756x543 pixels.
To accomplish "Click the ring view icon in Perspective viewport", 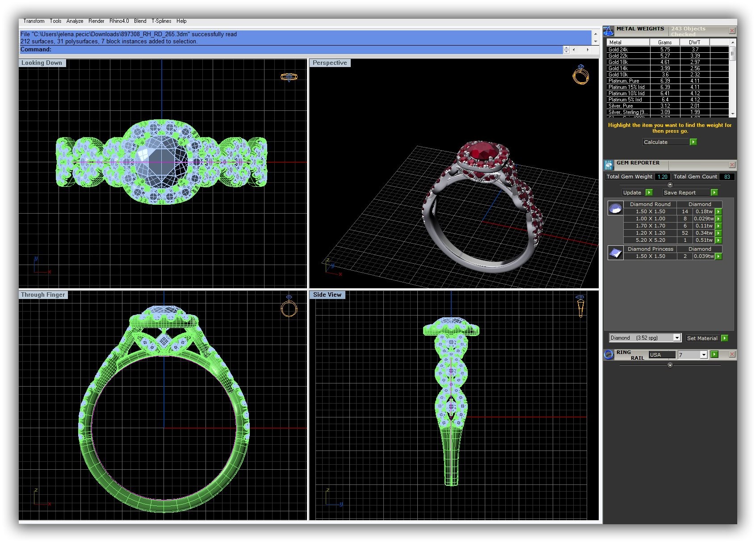I will click(x=580, y=75).
